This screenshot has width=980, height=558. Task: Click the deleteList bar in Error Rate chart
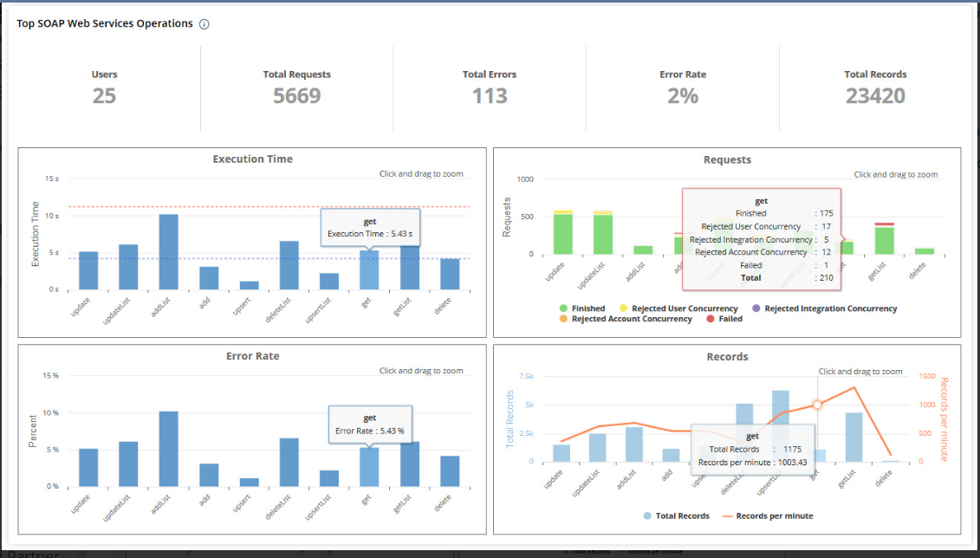pos(289,462)
